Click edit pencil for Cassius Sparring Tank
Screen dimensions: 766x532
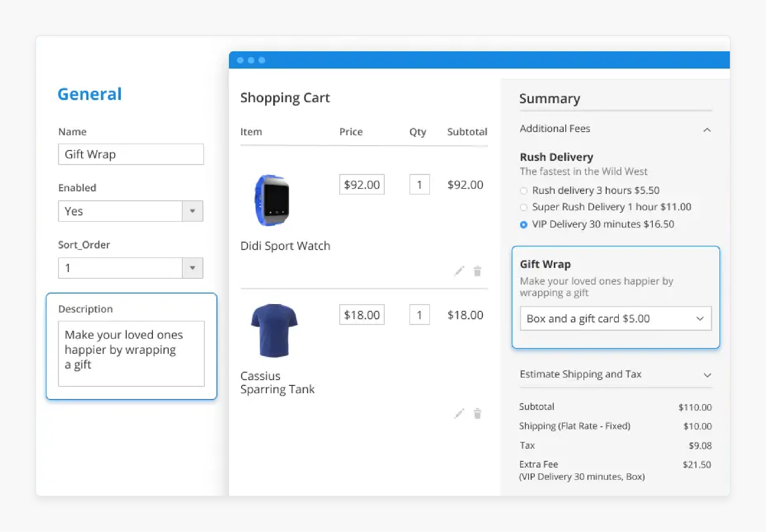coord(459,413)
